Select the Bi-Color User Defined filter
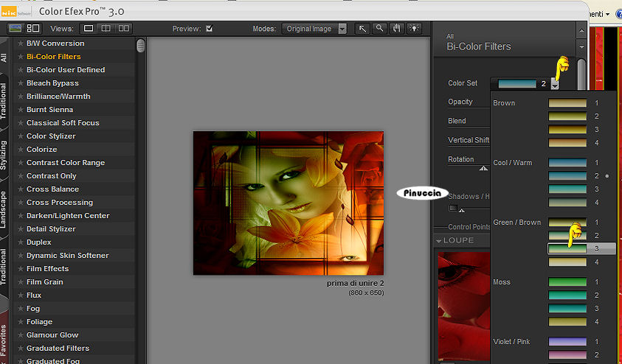The width and height of the screenshot is (622, 364). click(66, 70)
